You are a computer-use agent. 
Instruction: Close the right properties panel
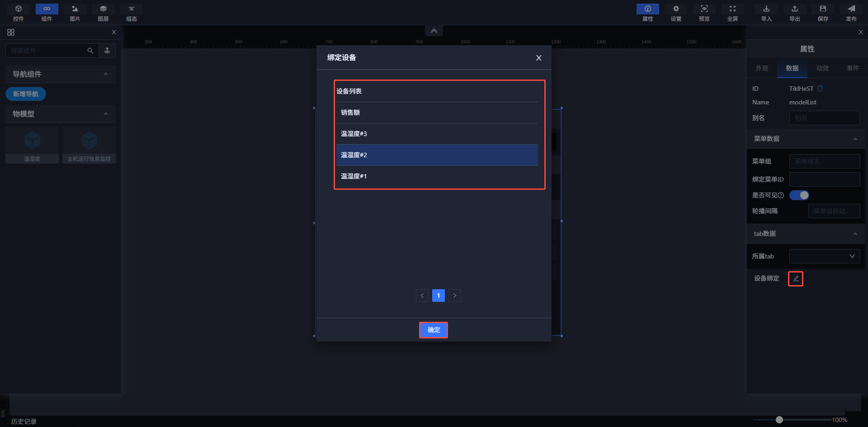(861, 33)
